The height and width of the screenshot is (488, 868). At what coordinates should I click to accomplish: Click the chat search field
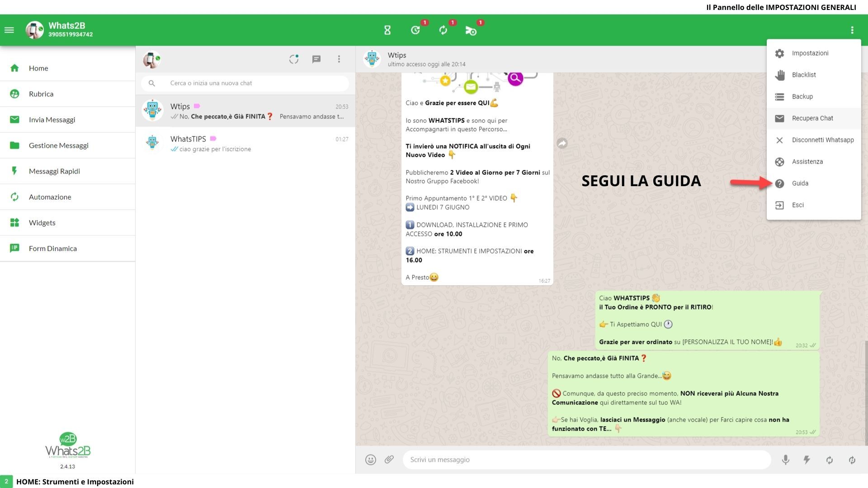coord(245,83)
